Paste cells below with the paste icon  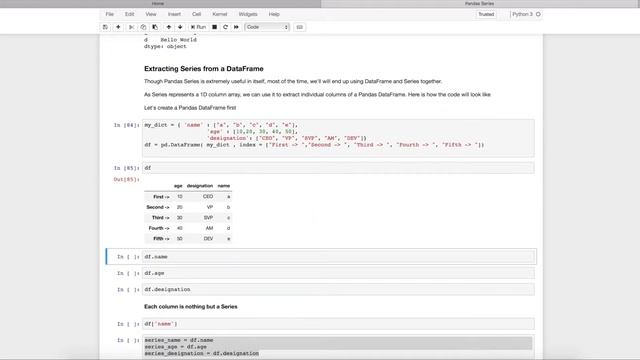pos(155,27)
